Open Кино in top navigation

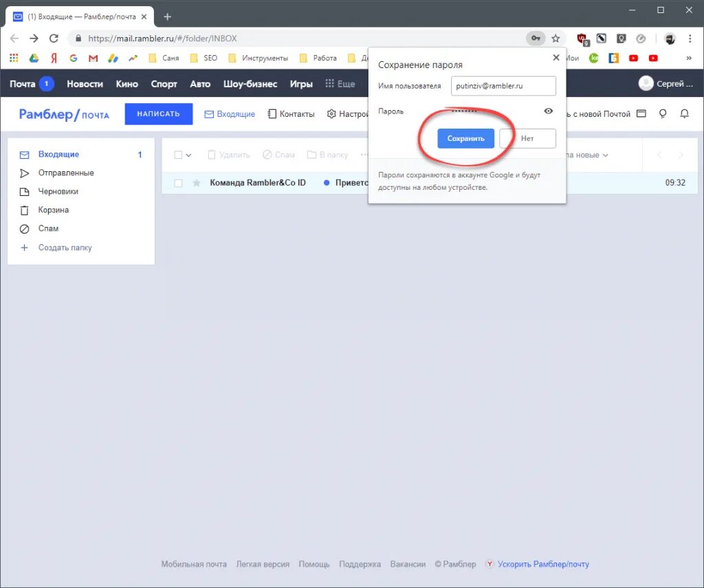[127, 83]
